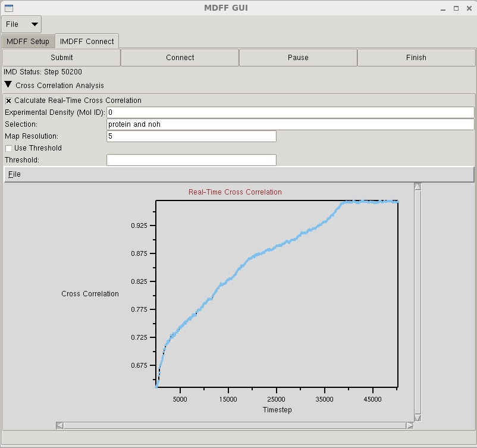Click the window menu icon in title bar

coord(8,8)
